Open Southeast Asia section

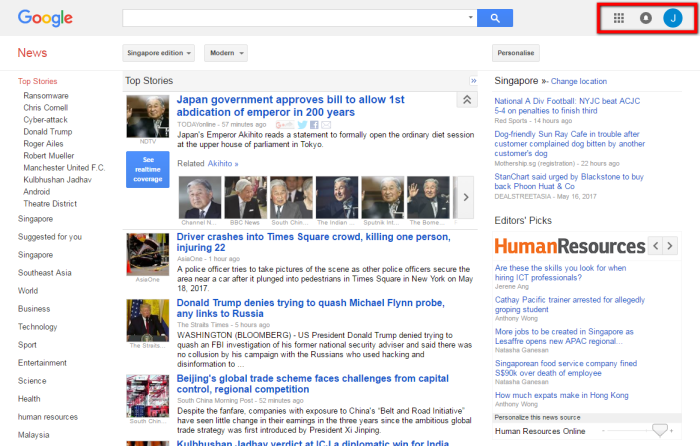45,273
